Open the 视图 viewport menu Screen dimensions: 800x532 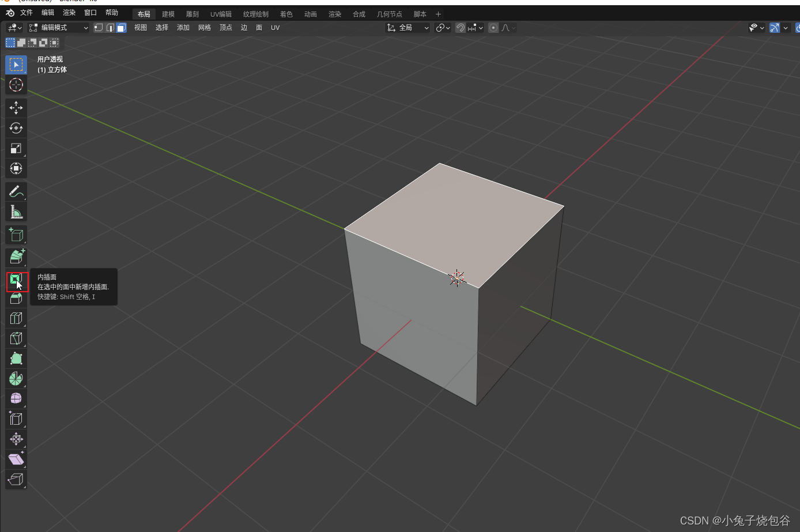(x=141, y=28)
